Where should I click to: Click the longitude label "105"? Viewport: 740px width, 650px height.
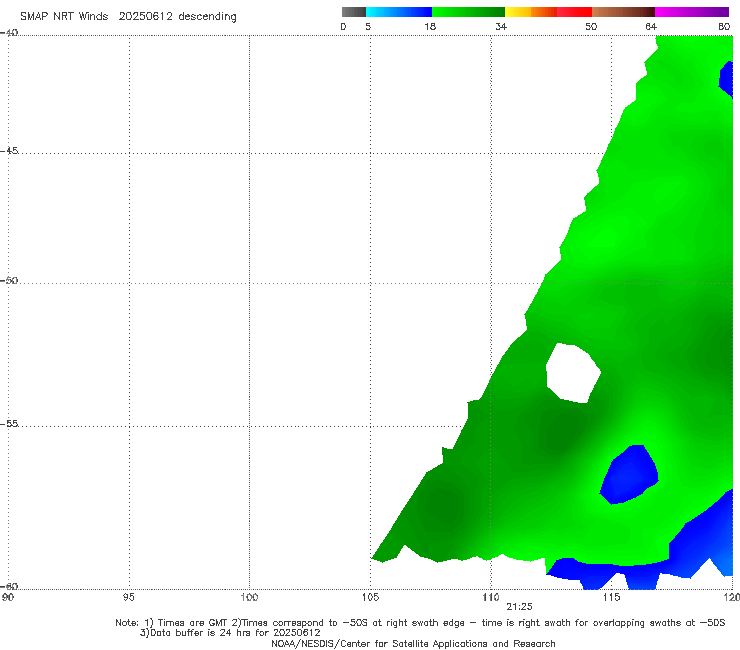pyautogui.click(x=370, y=597)
